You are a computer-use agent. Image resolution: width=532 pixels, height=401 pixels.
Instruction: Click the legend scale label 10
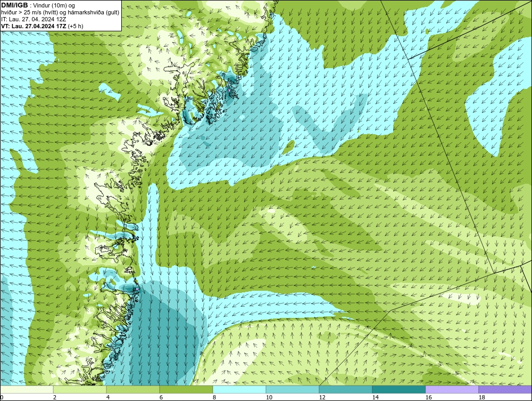[269, 397]
